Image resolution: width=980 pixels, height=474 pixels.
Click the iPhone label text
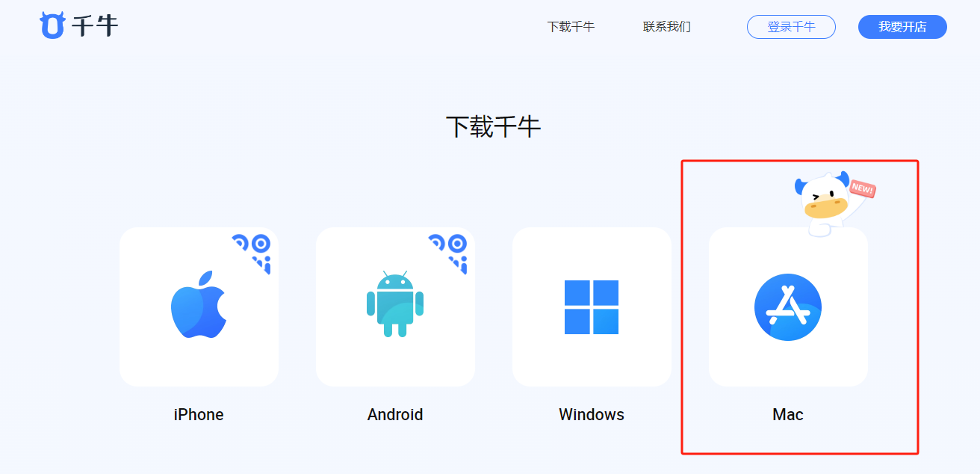pyautogui.click(x=199, y=414)
